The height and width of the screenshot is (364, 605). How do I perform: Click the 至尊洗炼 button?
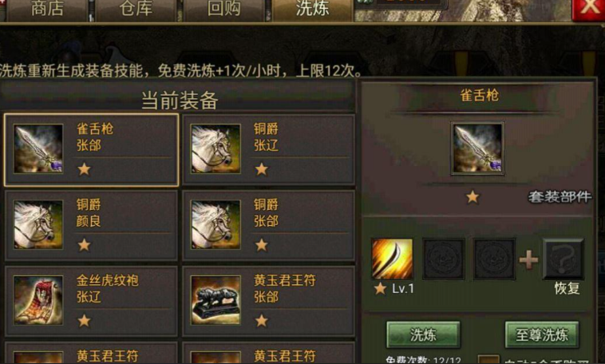coord(542,334)
